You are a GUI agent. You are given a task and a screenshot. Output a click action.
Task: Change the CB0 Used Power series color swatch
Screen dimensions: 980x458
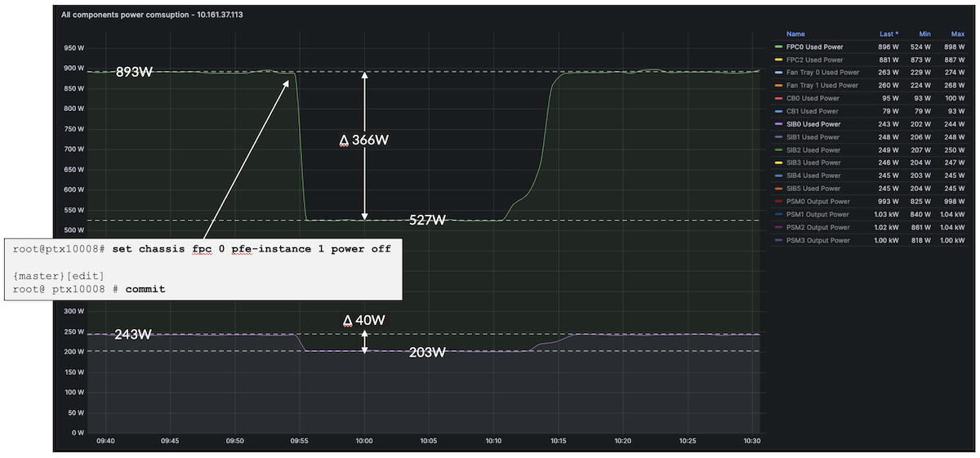point(777,99)
